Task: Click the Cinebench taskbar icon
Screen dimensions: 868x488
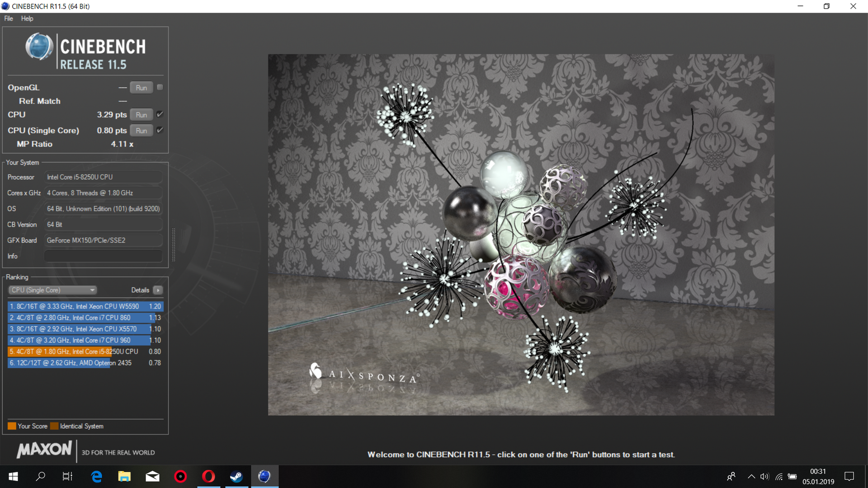Action: pyautogui.click(x=264, y=476)
